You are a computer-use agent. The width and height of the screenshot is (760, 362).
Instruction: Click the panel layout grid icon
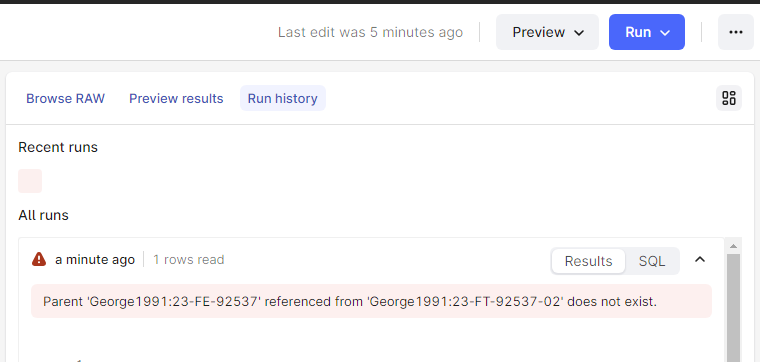pyautogui.click(x=728, y=98)
